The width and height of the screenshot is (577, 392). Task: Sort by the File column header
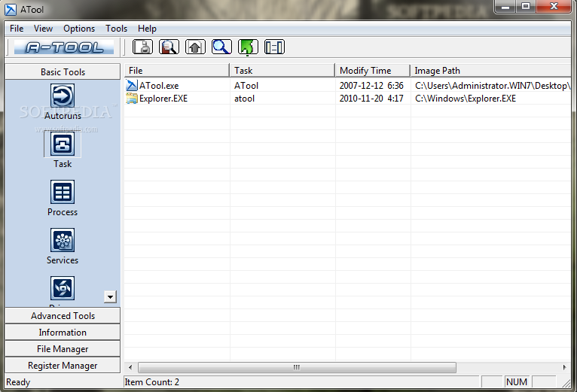[x=177, y=71]
